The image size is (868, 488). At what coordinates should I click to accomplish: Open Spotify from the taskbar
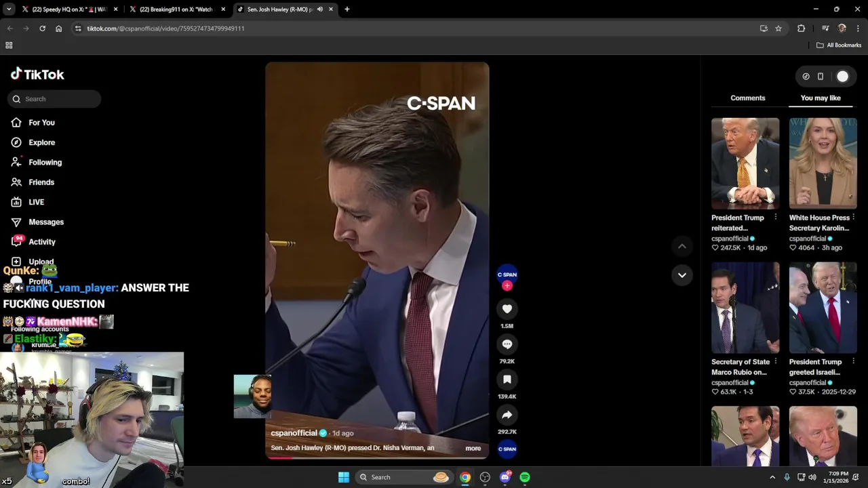[525, 477]
